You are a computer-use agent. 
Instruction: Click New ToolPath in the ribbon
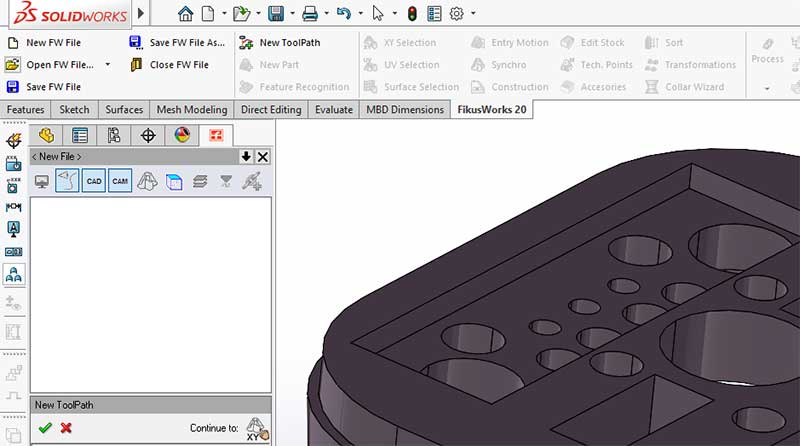click(x=280, y=43)
